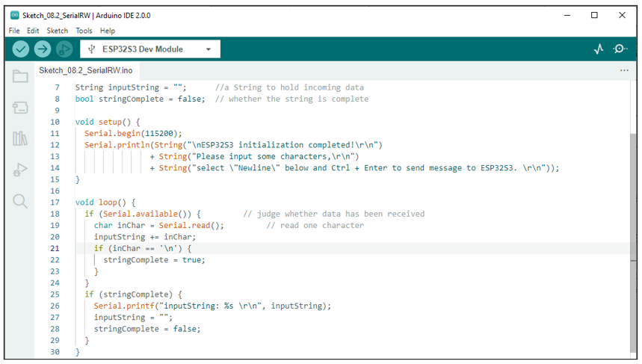Expand board list with dropdown arrow
Viewport: 642px width, 364px height.
coord(209,49)
